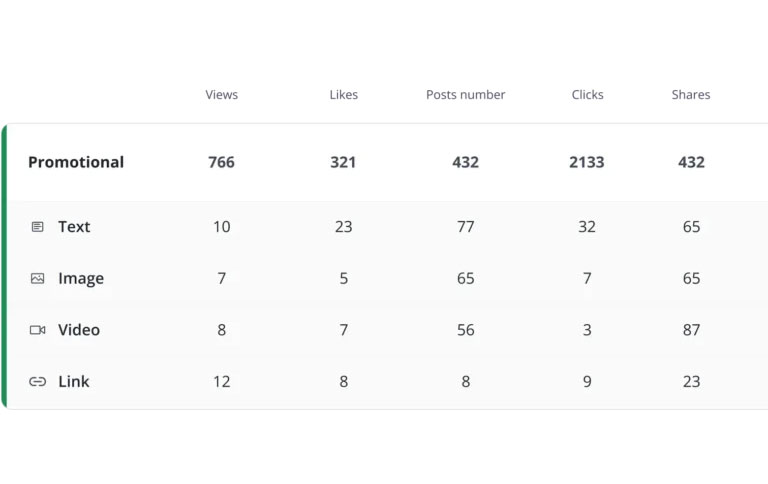
Task: Click the Posts number column header
Action: (x=465, y=95)
